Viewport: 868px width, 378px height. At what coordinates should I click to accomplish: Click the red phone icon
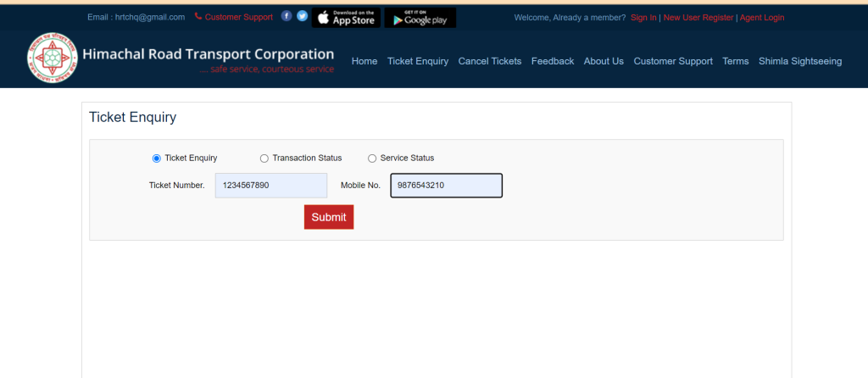198,17
